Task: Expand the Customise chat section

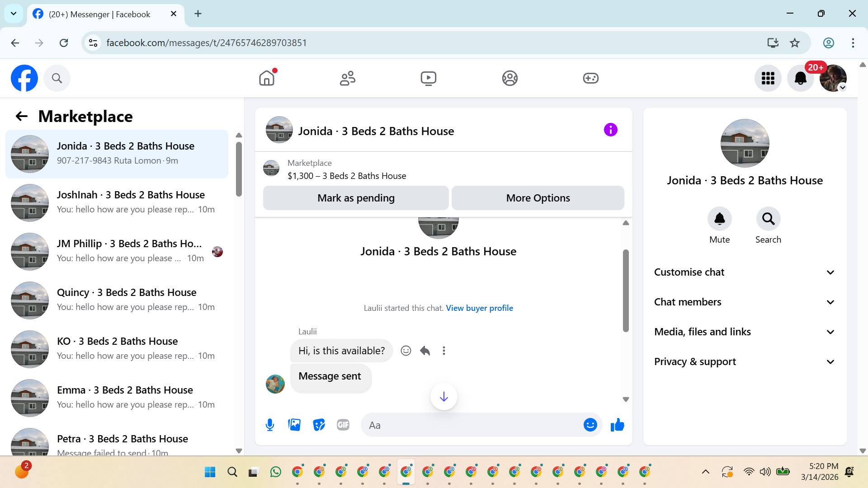Action: click(x=745, y=272)
